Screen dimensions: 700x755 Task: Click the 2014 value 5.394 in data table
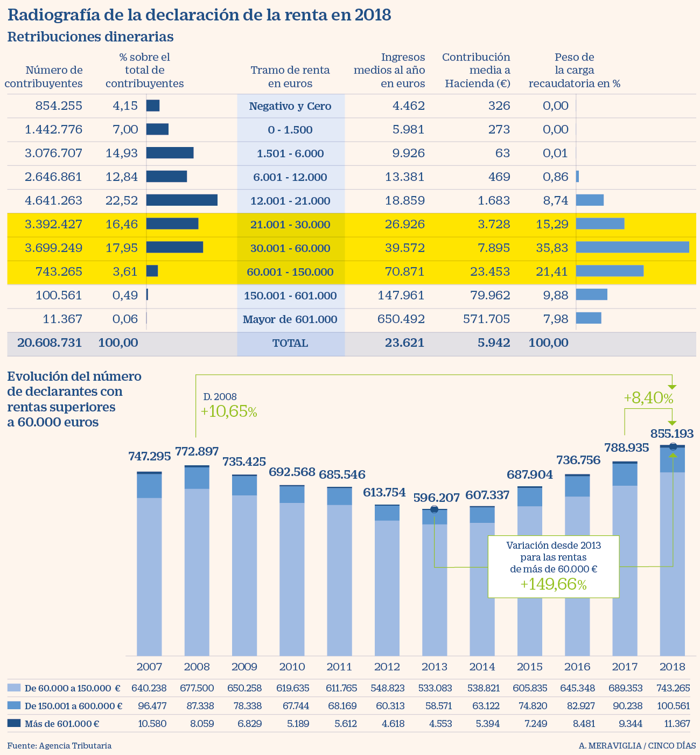pos(487,724)
